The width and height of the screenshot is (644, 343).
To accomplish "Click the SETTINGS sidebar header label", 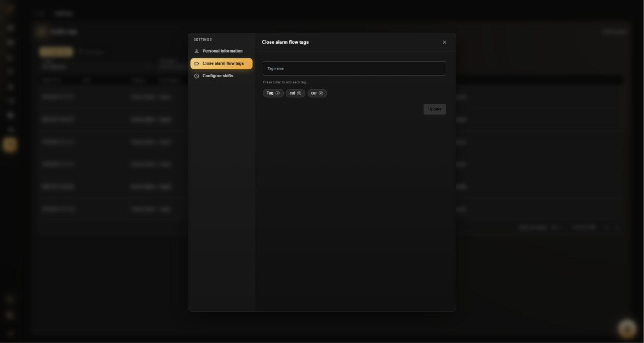I will pos(203,39).
